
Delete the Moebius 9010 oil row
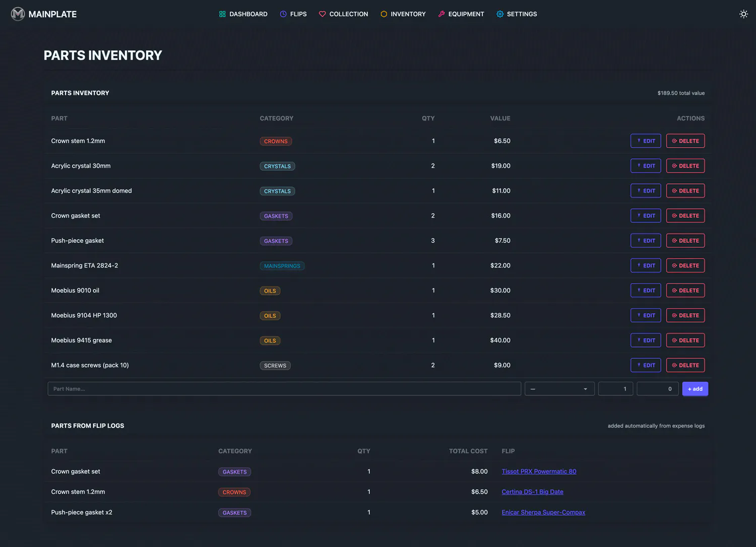tap(685, 291)
